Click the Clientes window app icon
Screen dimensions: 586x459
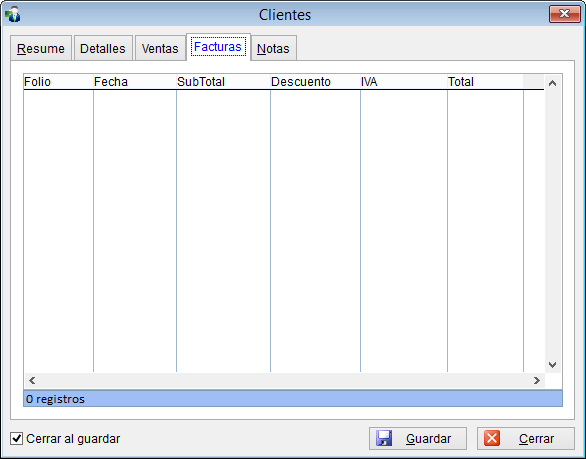[x=13, y=14]
